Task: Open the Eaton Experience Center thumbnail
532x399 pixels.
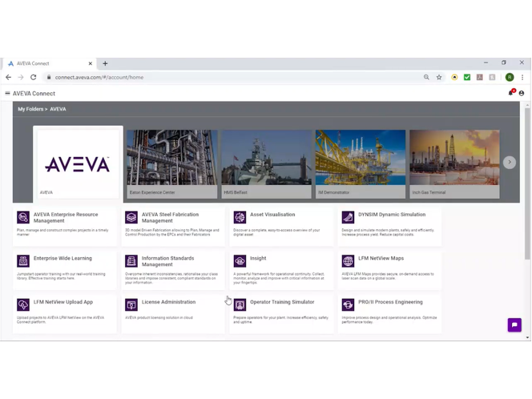Action: 172,163
